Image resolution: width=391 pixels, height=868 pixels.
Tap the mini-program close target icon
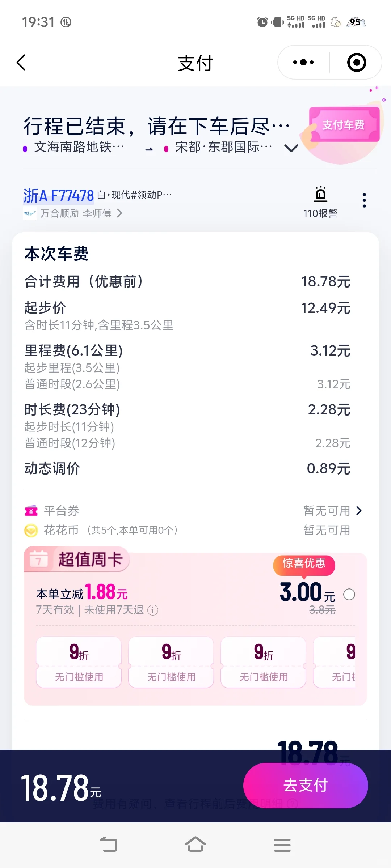click(357, 62)
